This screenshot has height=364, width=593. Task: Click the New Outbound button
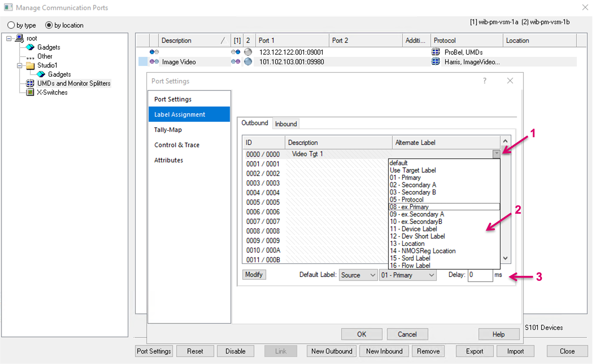[x=331, y=351]
